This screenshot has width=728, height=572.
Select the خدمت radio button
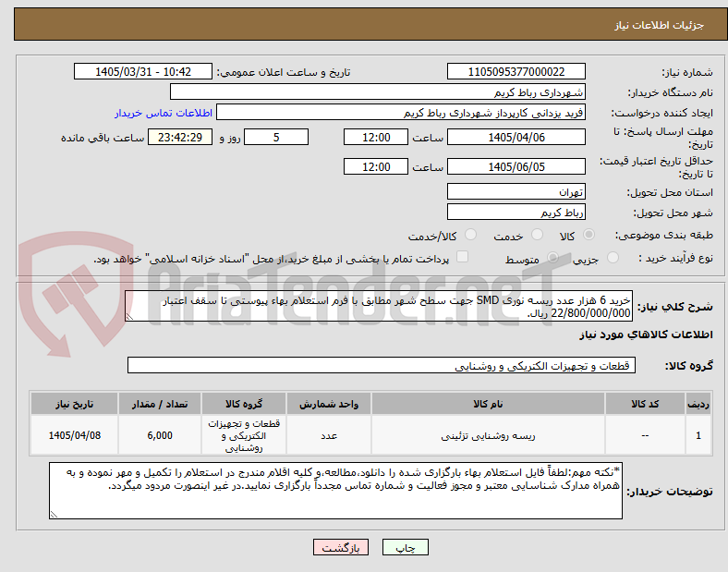537,235
